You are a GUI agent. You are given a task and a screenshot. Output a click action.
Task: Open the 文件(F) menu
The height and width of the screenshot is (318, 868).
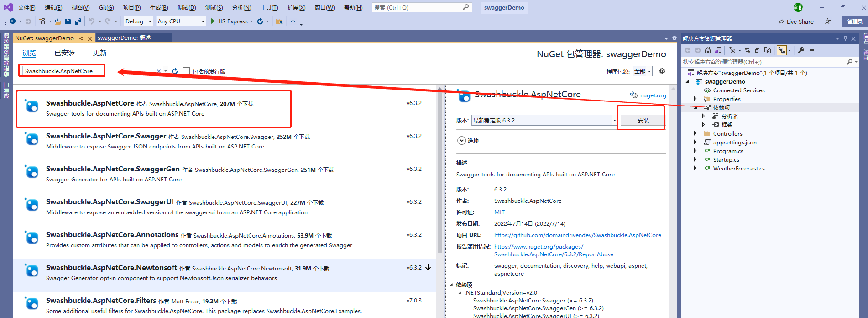26,8
